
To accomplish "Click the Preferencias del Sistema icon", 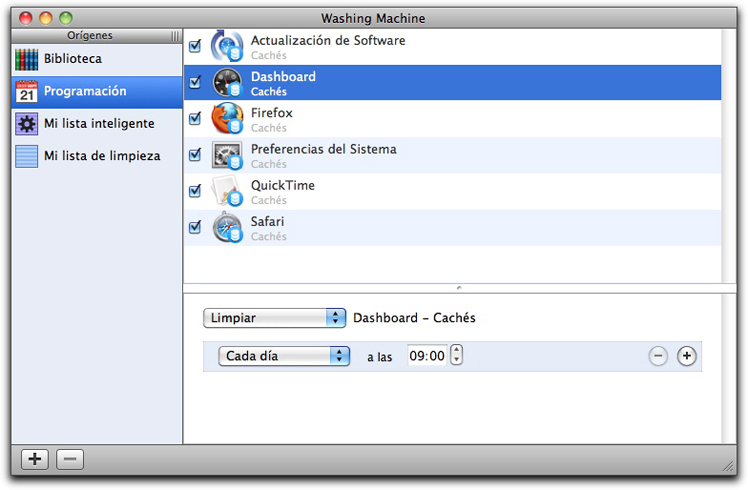I will [228, 155].
